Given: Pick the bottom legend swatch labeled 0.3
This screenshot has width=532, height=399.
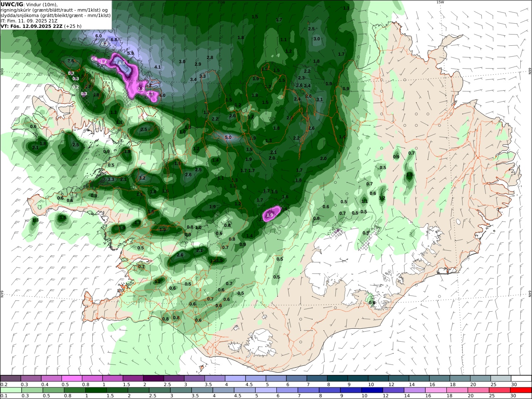Looking at the screenshot, I should pyautogui.click(x=32, y=390).
